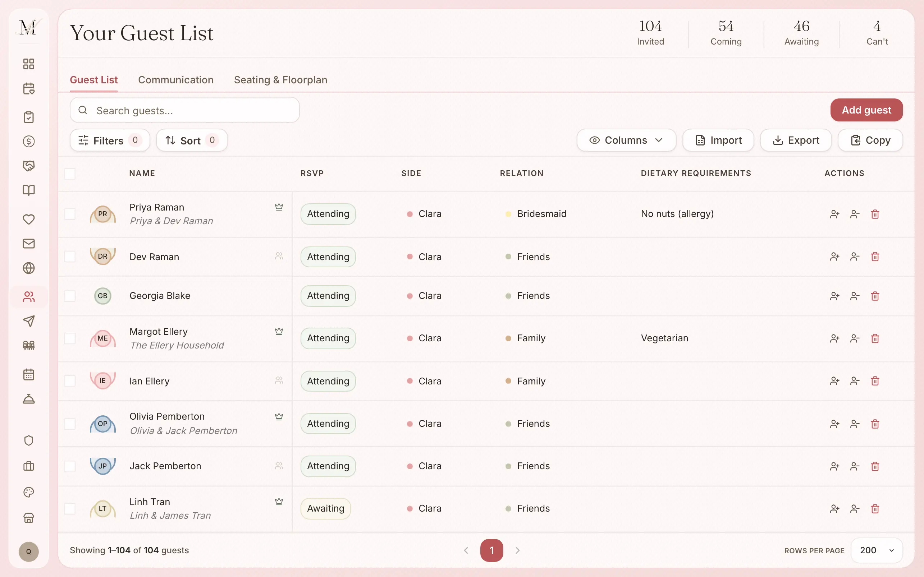Viewport: 924px width, 577px height.
Task: Open Priya Raman's Attending RSVP selector
Action: pos(328,214)
